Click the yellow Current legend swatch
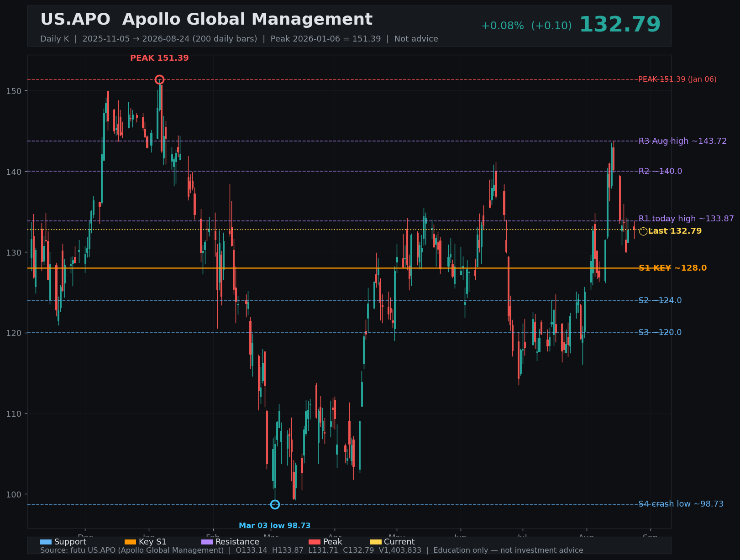 pyautogui.click(x=375, y=542)
